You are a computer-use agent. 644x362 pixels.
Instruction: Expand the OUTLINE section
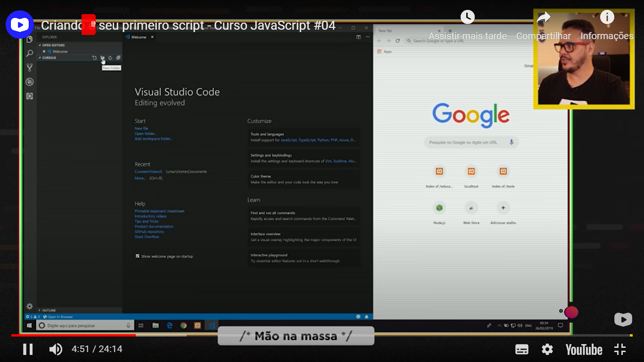pos(80,311)
